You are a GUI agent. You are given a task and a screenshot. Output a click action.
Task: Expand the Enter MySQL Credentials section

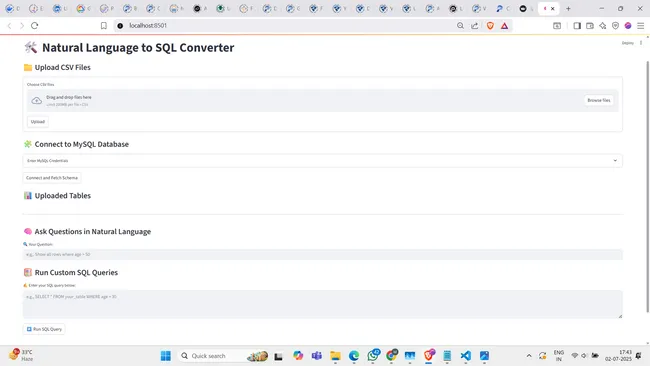[323, 161]
